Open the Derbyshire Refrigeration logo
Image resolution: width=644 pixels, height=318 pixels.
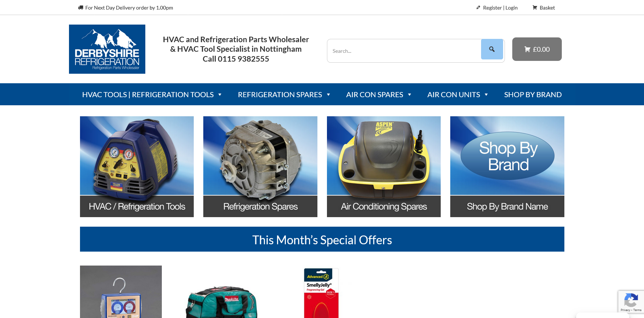point(107,49)
